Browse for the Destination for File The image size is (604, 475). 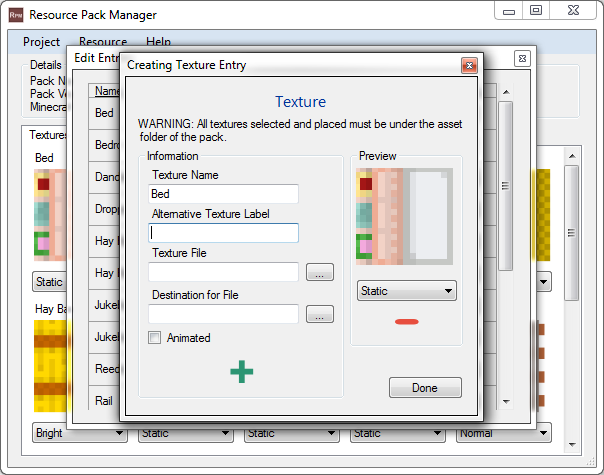click(319, 314)
